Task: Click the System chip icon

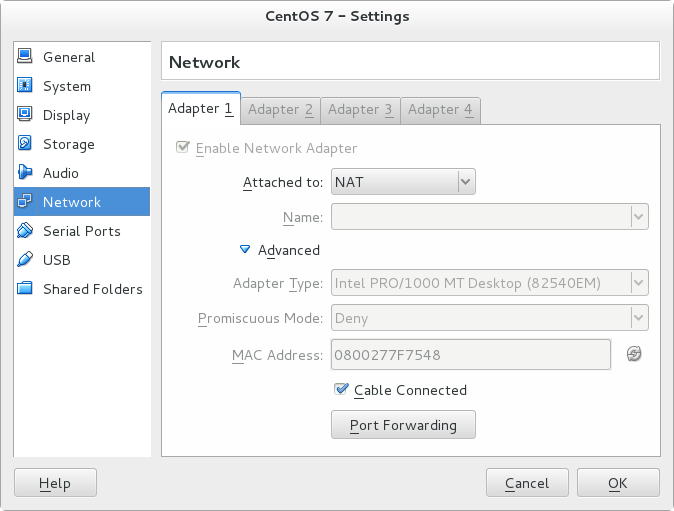Action: [x=25, y=85]
